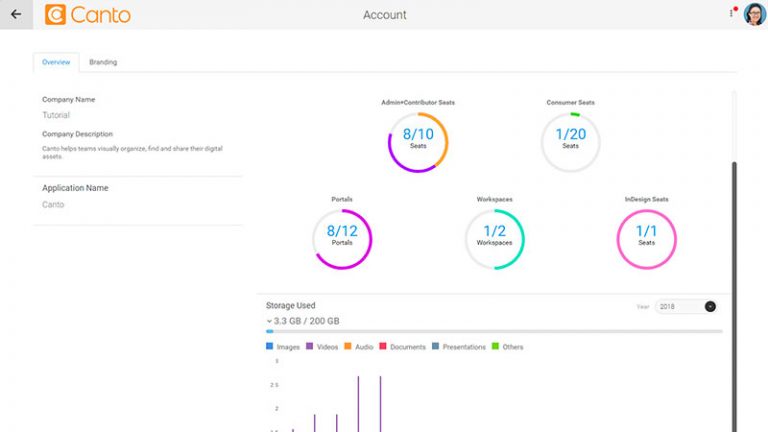This screenshot has height=432, width=768.
Task: Open the user profile avatar
Action: pos(754,15)
